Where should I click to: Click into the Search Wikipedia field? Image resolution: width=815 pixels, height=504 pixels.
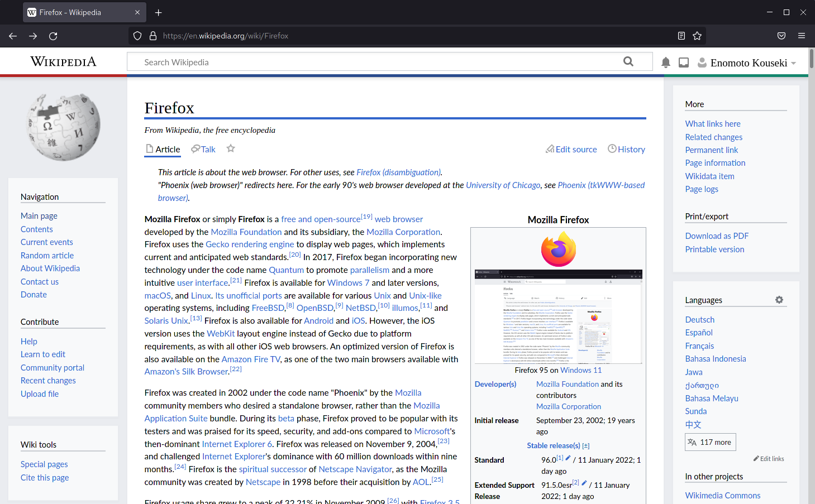pos(380,63)
